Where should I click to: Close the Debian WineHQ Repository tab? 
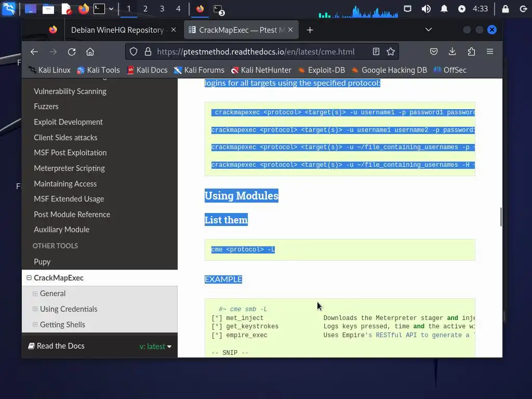click(x=174, y=30)
